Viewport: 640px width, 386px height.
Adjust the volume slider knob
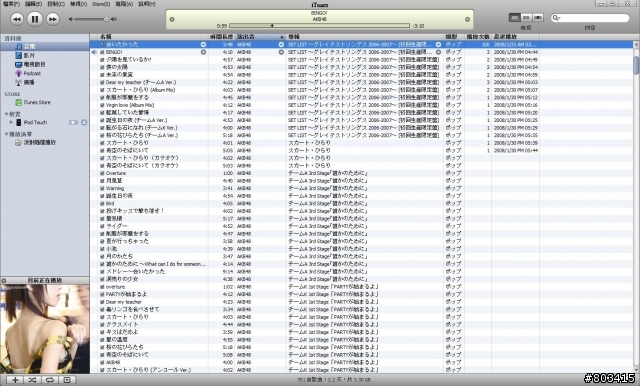tap(106, 19)
